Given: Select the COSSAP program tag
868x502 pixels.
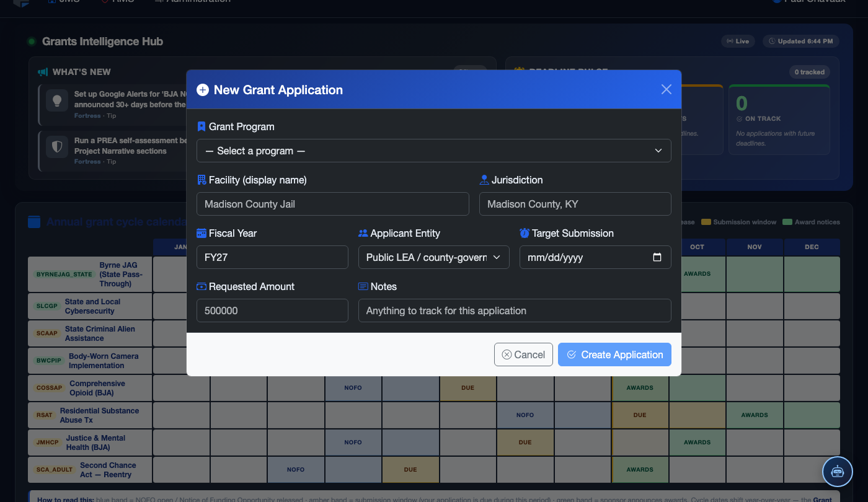Looking at the screenshot, I should 49,388.
